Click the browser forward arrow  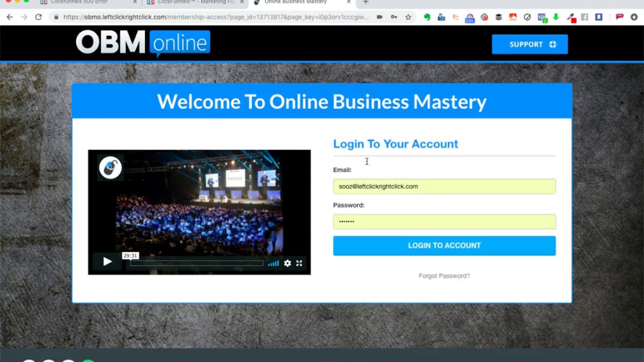(x=24, y=17)
